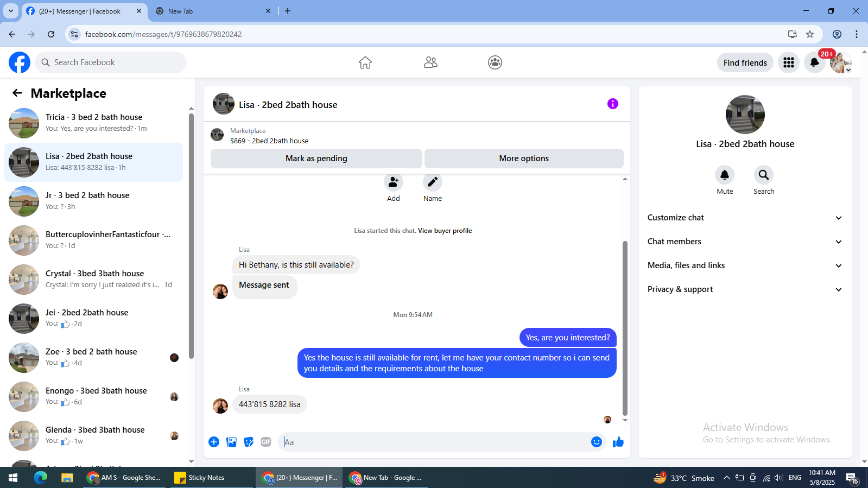
Task: Send a thumbs-up like
Action: tap(618, 442)
